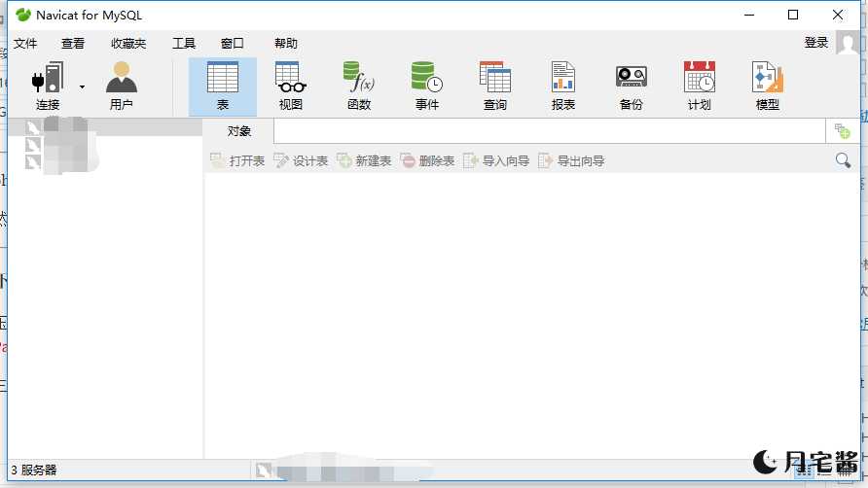Select the 对象 tab

(x=239, y=131)
